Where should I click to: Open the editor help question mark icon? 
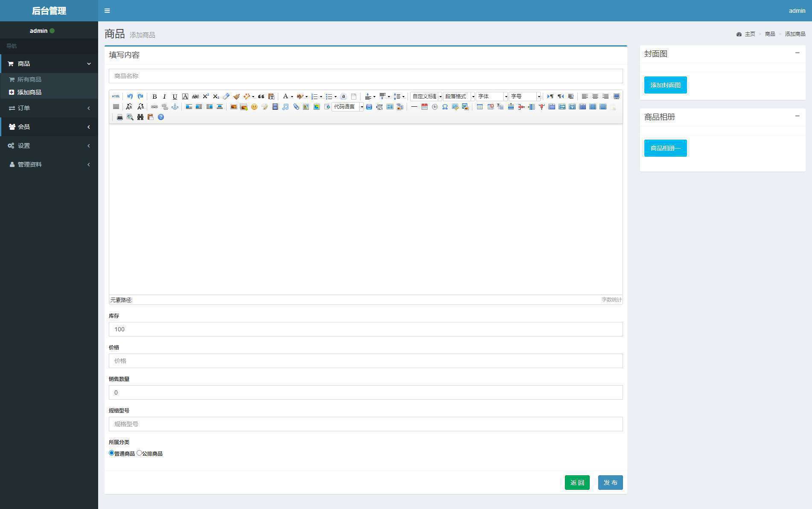pos(161,117)
